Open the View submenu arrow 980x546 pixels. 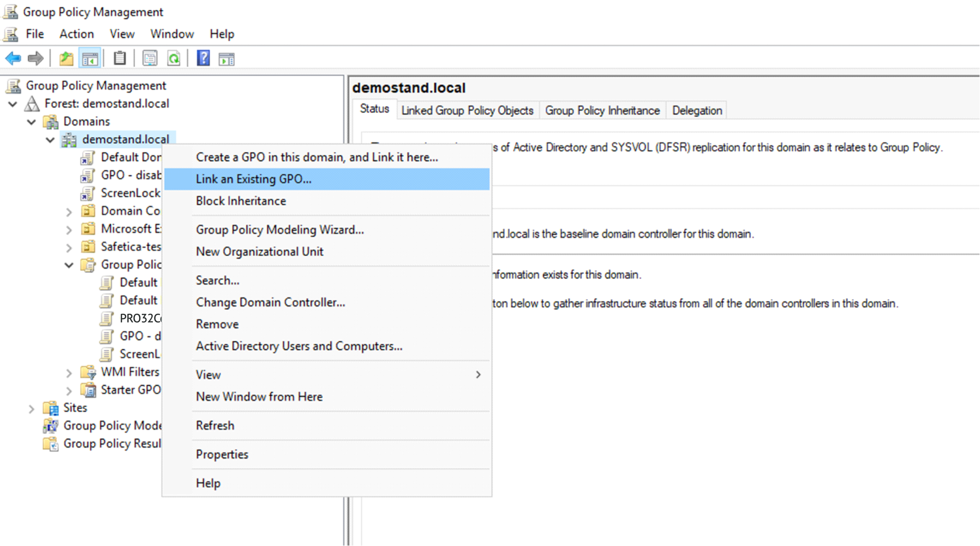click(478, 374)
